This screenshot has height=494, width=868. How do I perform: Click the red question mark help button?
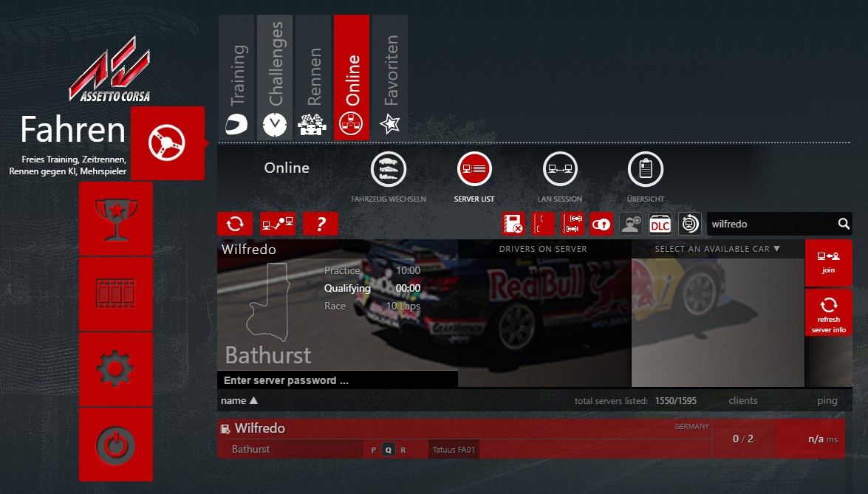(x=321, y=224)
